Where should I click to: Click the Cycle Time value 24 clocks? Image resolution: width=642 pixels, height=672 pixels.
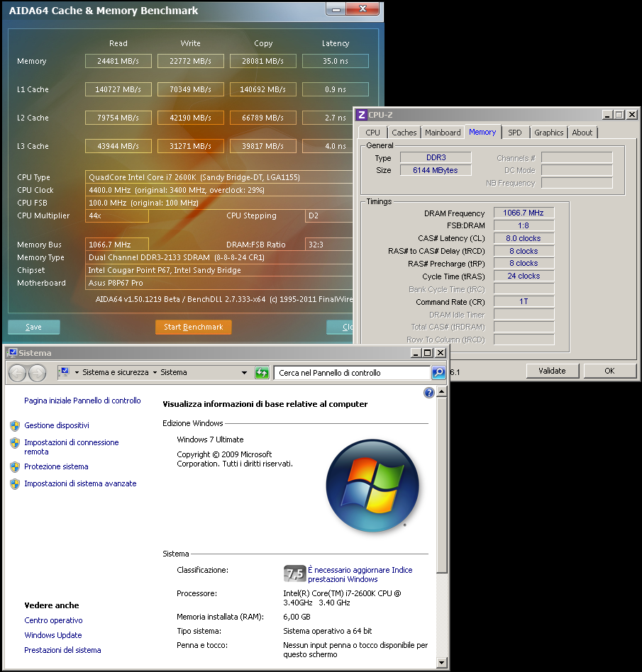click(x=524, y=276)
